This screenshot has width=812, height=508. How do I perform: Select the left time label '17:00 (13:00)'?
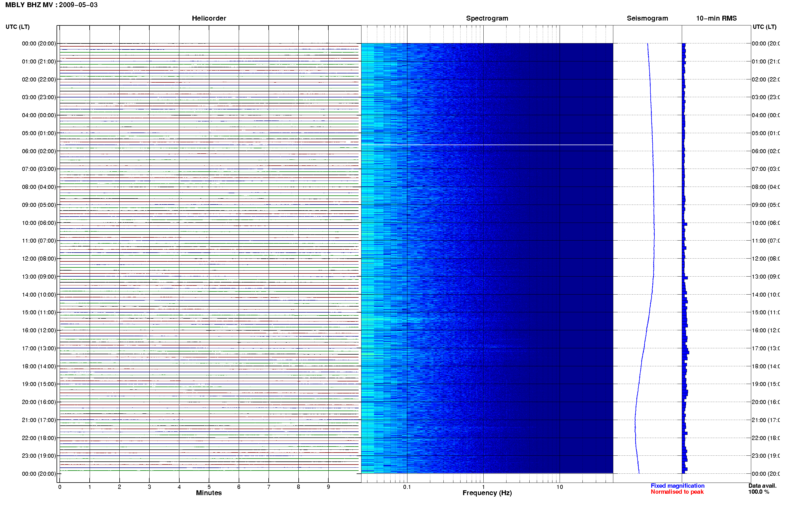(x=39, y=348)
